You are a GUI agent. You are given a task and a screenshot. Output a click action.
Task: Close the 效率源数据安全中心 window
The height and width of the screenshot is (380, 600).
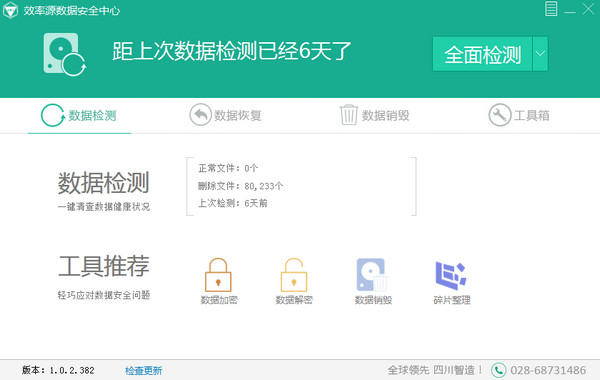(588, 9)
